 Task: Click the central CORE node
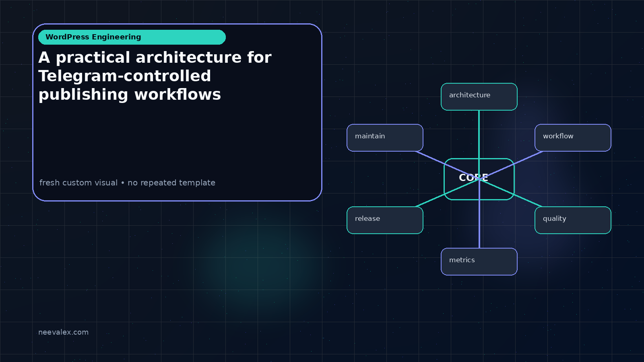[479, 179]
